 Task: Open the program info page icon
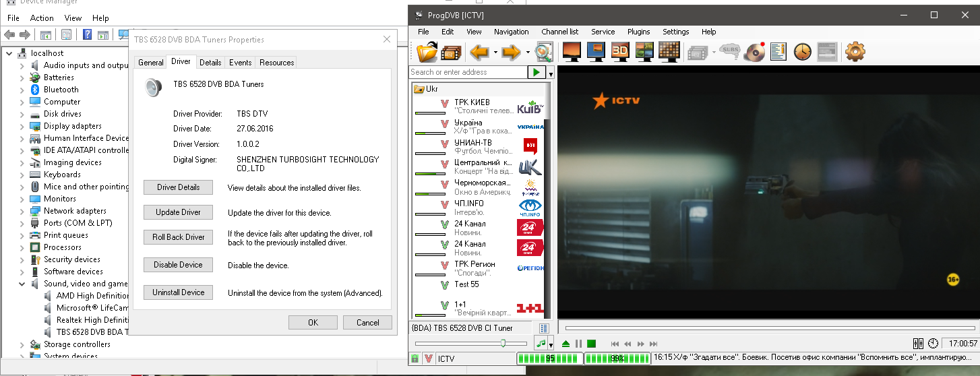[x=778, y=51]
